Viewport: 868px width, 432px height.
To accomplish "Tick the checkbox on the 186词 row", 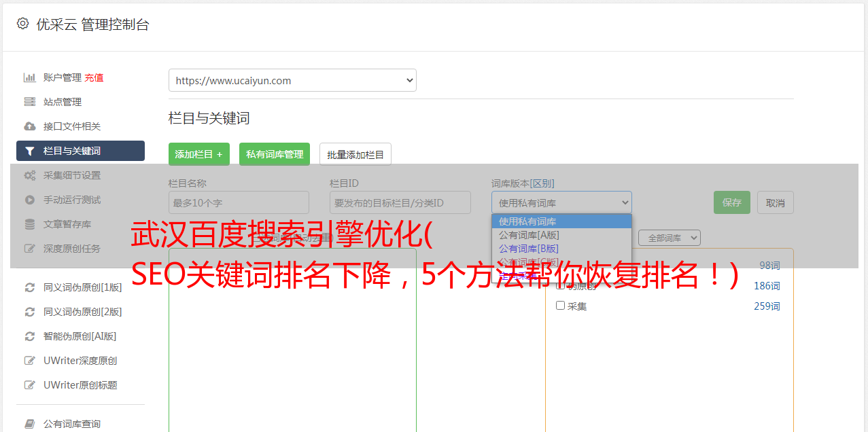I will tap(561, 285).
